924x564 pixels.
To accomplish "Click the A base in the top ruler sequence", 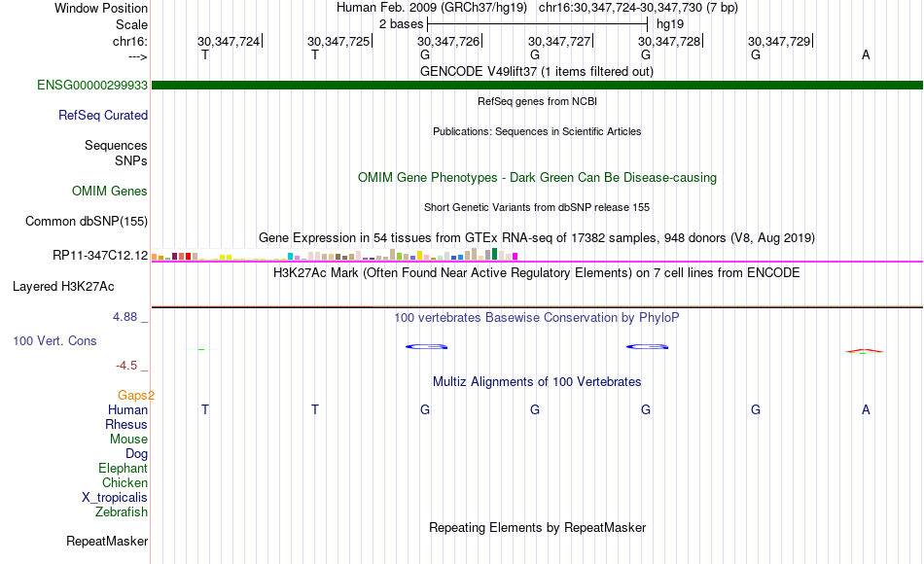I will (x=866, y=54).
